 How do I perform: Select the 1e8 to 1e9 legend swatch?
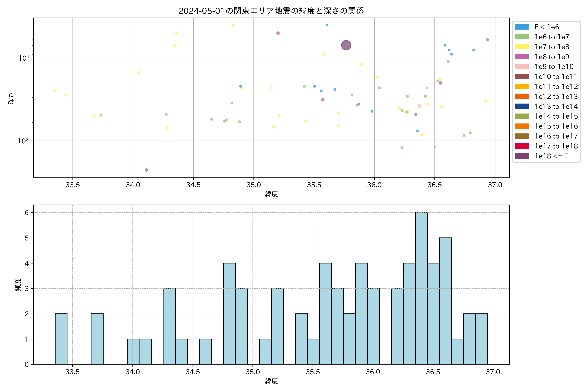point(522,57)
